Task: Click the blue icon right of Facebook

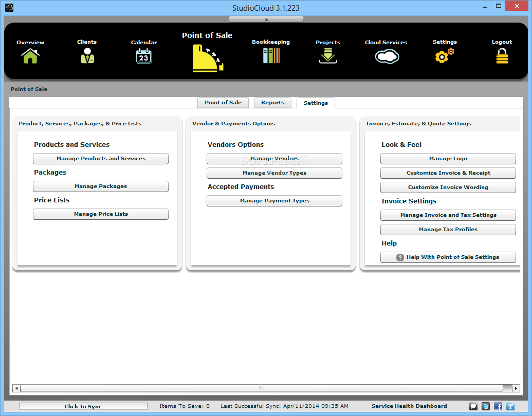Action: point(510,406)
